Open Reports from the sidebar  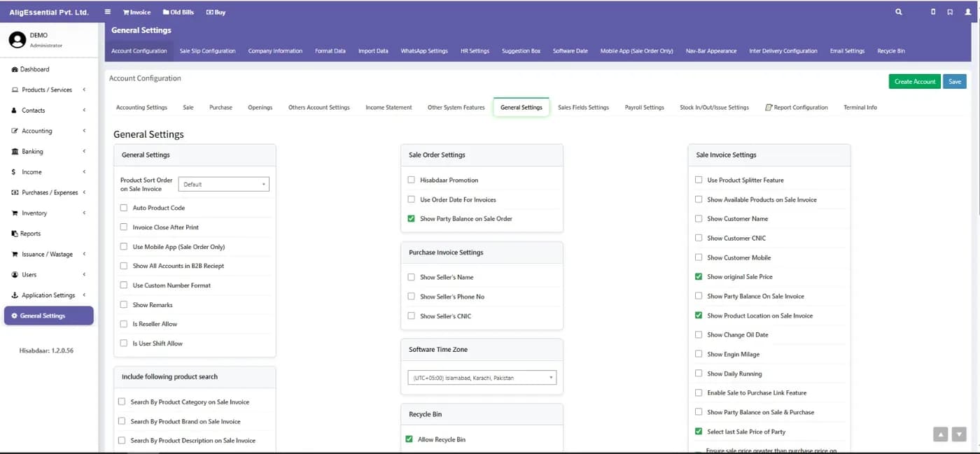coord(26,234)
